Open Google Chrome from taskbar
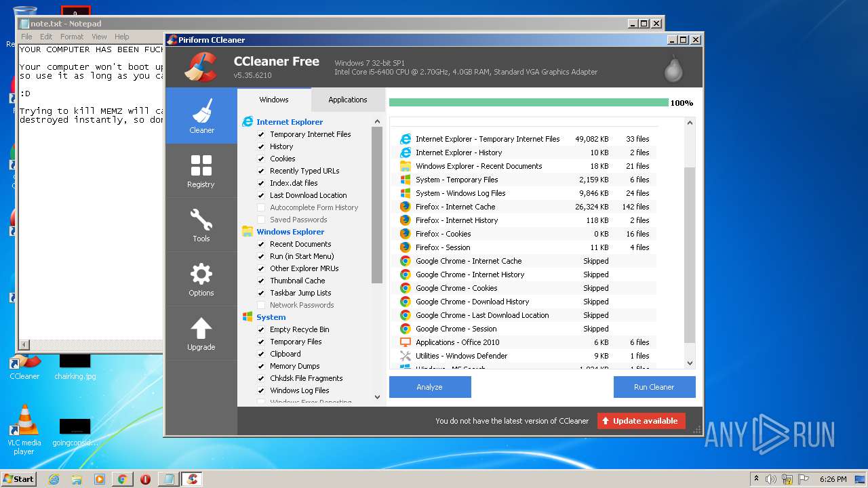868x488 pixels. 122,479
